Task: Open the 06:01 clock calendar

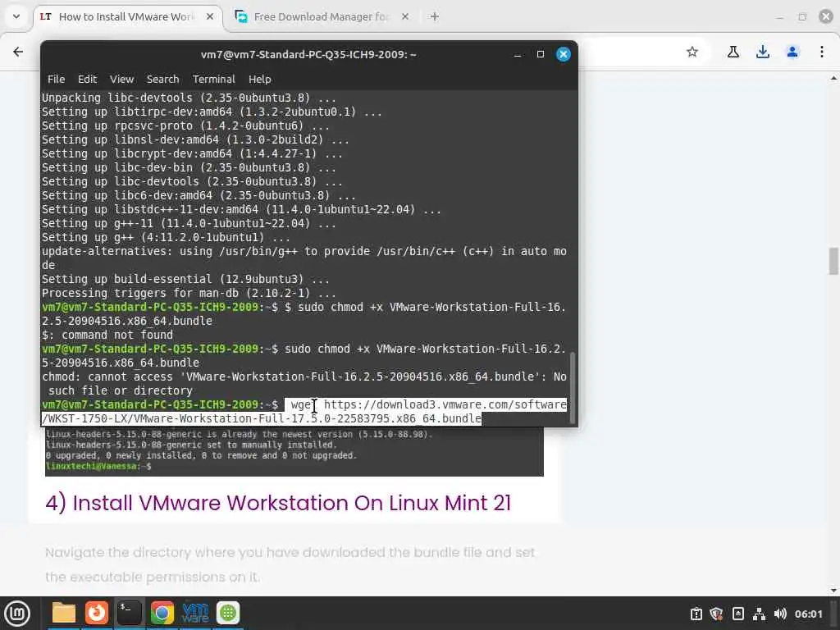Action: click(x=808, y=614)
